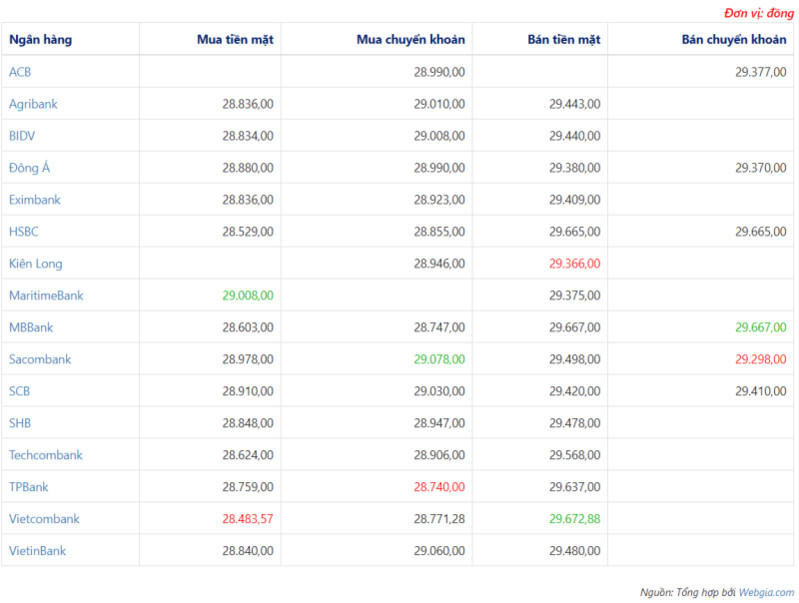Screen dimensions: 799x603
Task: Visit the Webgia.com source link
Action: 766,592
